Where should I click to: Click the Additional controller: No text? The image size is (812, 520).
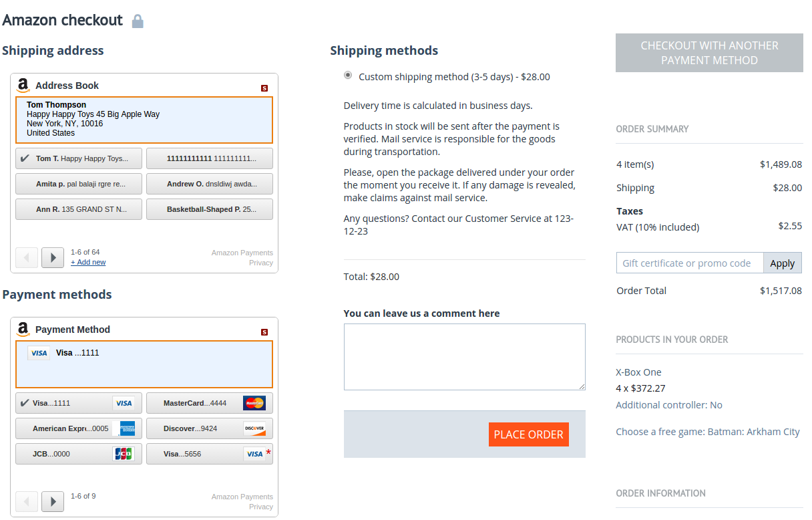669,405
